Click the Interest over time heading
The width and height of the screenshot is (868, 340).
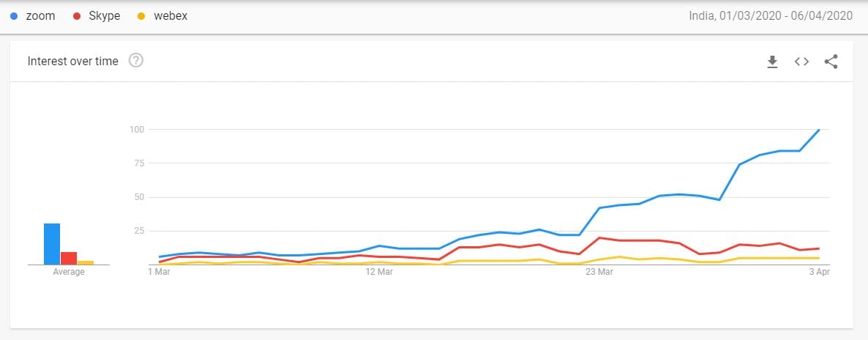click(x=72, y=62)
